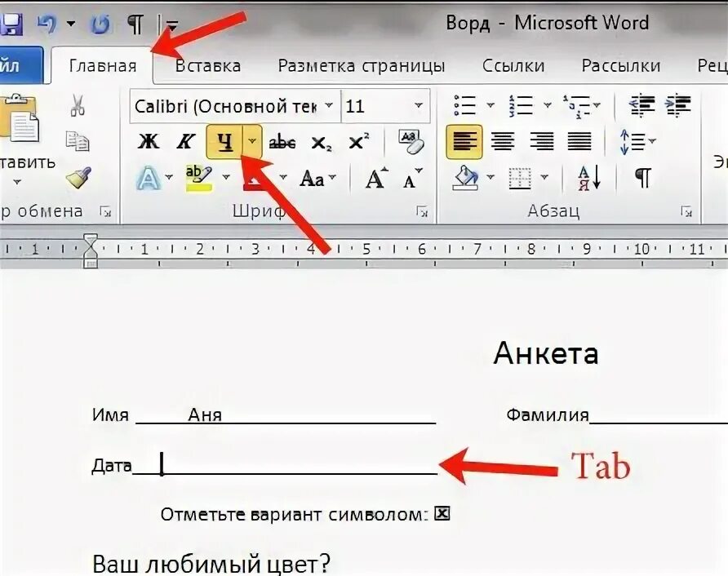Apply bulleted list
Image resolution: width=728 pixels, height=576 pixels.
point(464,106)
